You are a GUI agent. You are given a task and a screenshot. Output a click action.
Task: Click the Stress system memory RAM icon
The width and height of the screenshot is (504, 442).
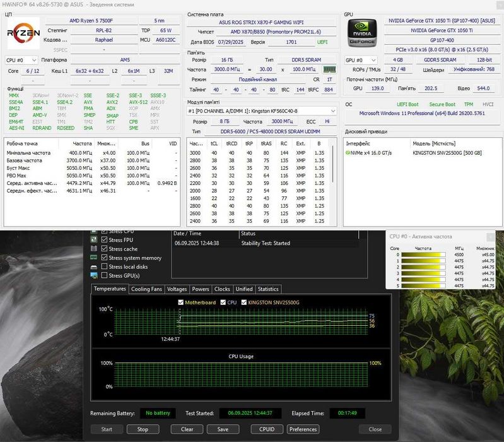click(94, 258)
